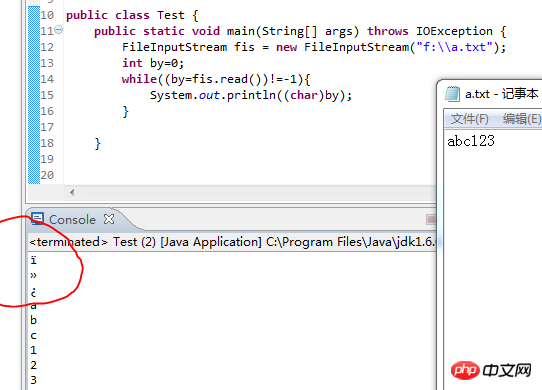Select the Console tab label
The height and width of the screenshot is (390, 542).
(x=72, y=220)
